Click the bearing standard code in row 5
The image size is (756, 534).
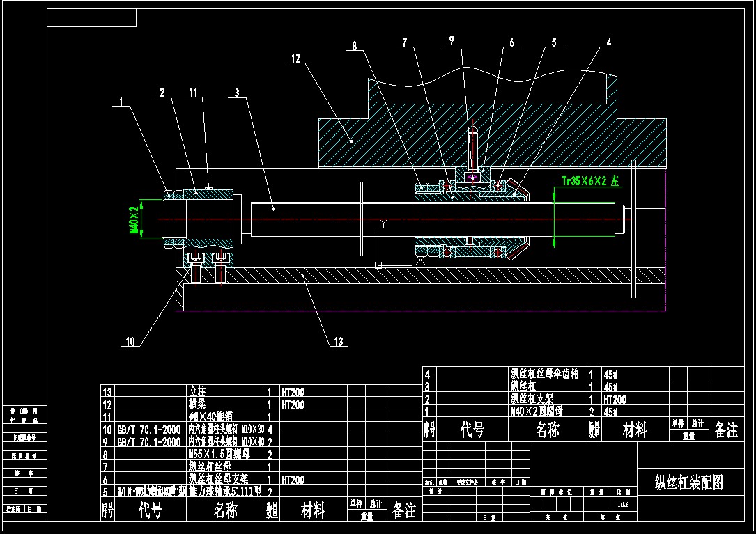pos(151,492)
